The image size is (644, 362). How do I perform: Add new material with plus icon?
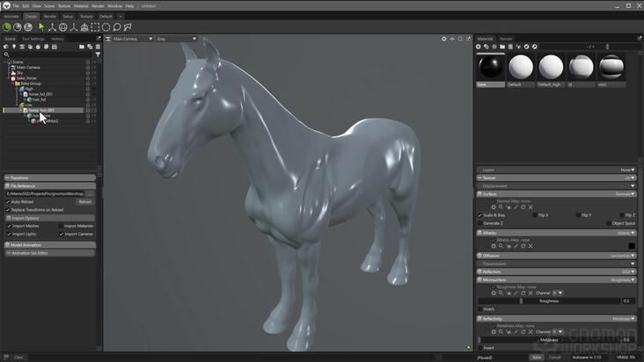point(478,47)
